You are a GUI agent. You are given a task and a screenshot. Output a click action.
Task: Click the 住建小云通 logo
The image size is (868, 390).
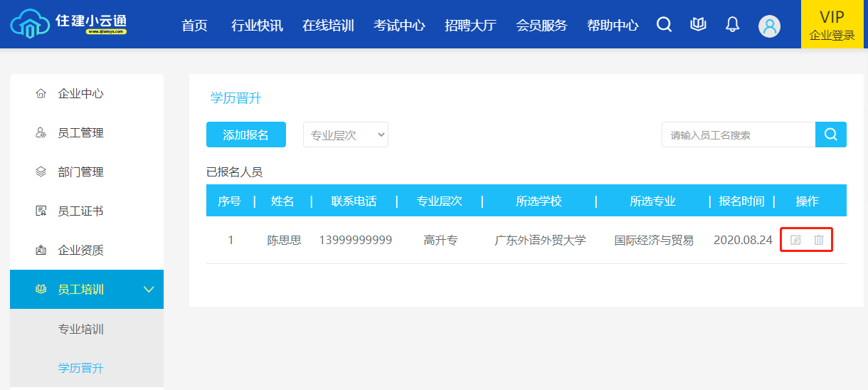point(69,24)
